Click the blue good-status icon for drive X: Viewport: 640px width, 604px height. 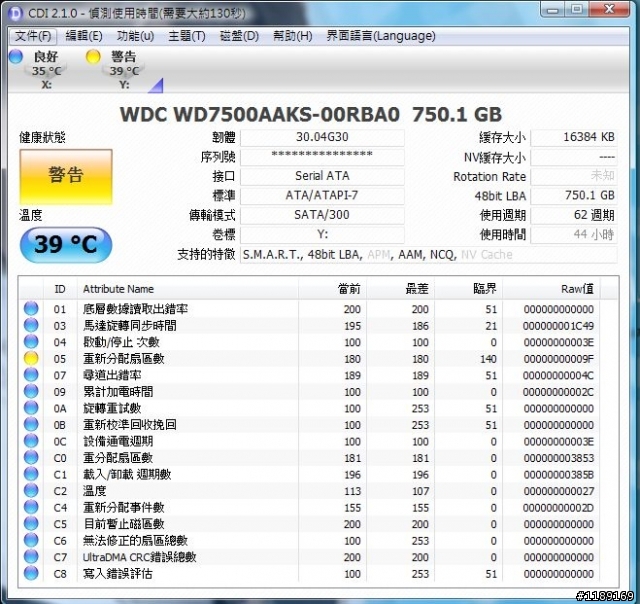coord(16,56)
